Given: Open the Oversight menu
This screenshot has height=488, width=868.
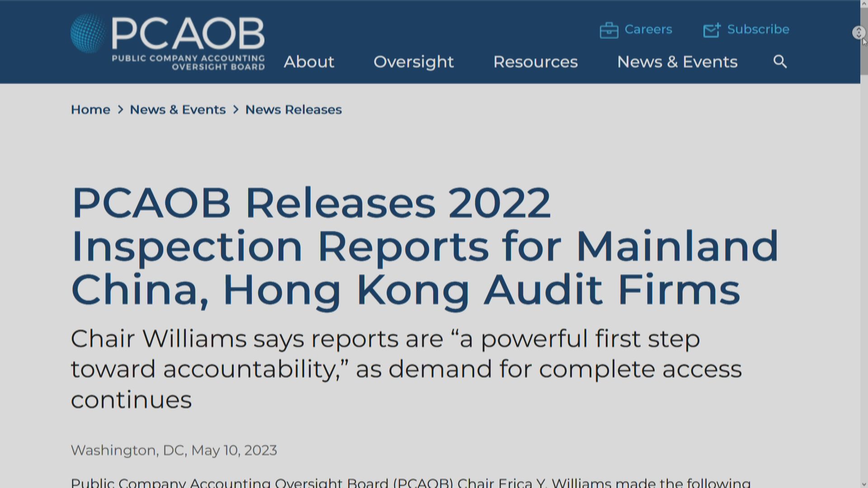Looking at the screenshot, I should (x=414, y=62).
